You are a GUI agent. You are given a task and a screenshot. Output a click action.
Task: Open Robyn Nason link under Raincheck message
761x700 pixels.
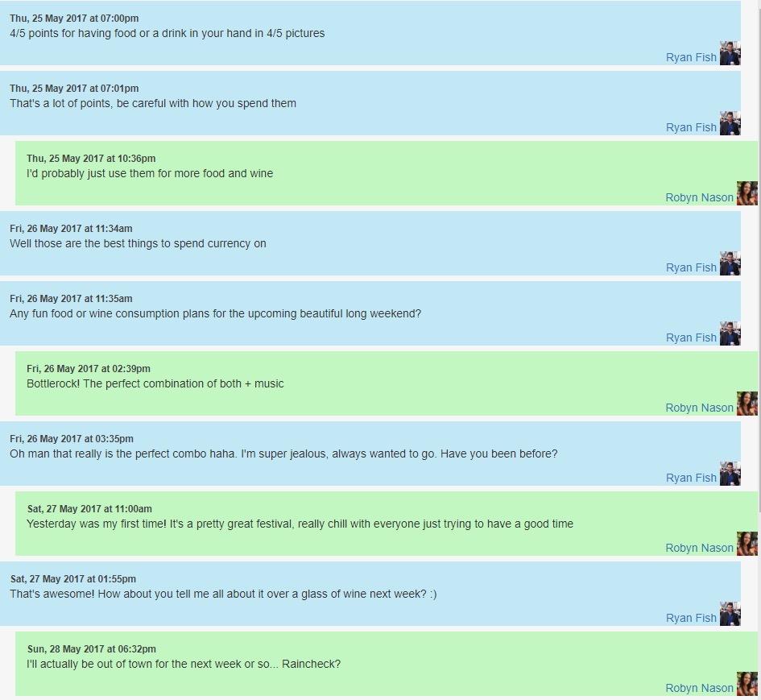point(699,688)
